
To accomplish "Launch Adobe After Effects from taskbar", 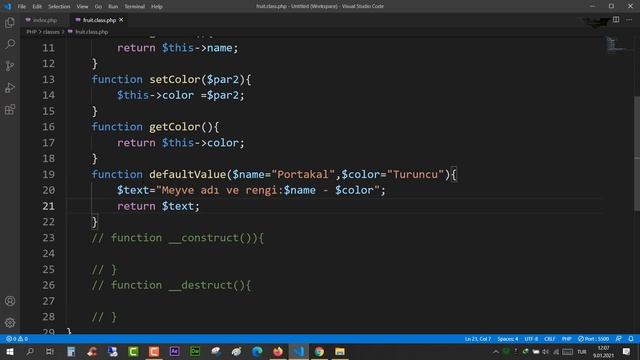I will click(x=175, y=351).
